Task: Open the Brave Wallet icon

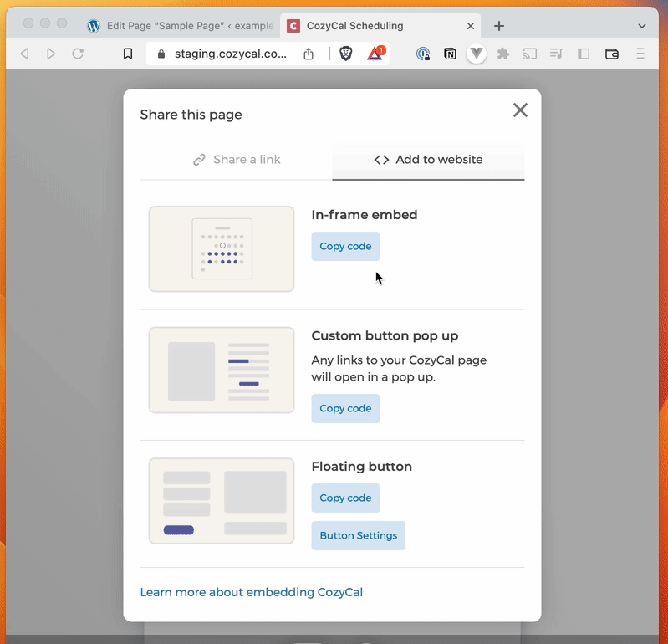Action: 612,54
